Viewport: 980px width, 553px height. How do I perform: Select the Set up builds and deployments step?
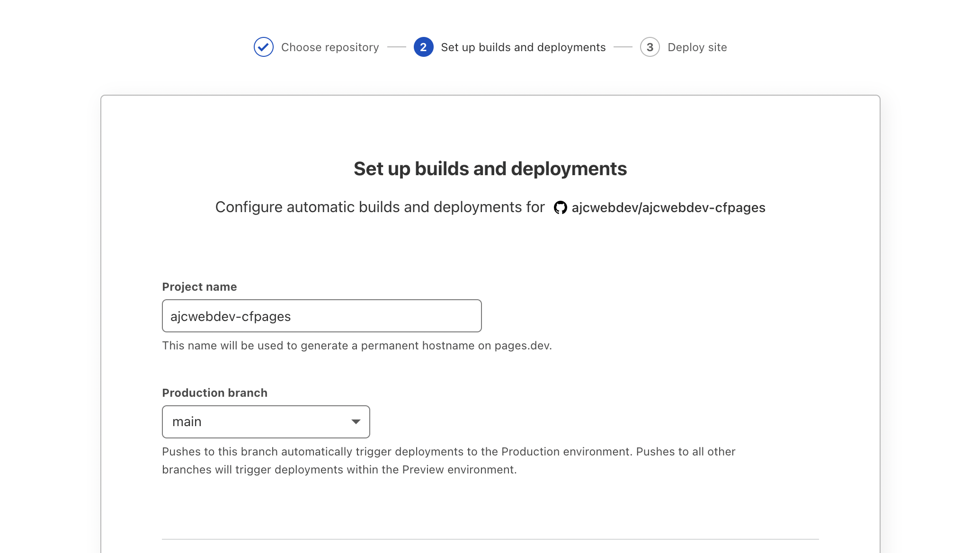[523, 47]
